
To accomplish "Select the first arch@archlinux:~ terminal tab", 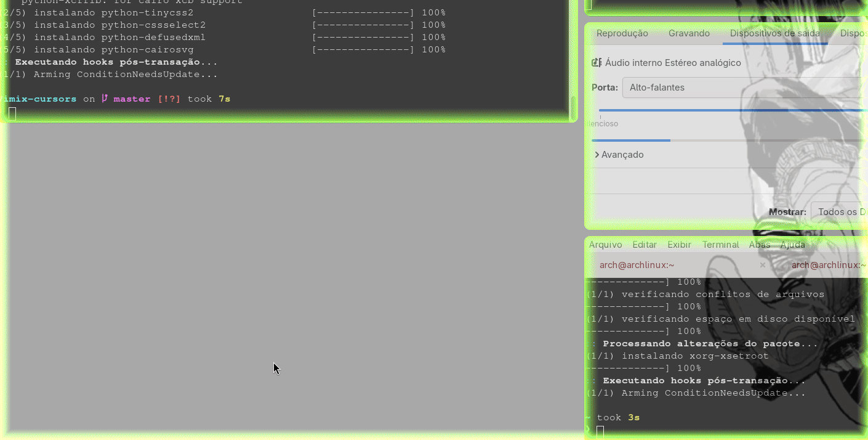I will [637, 265].
